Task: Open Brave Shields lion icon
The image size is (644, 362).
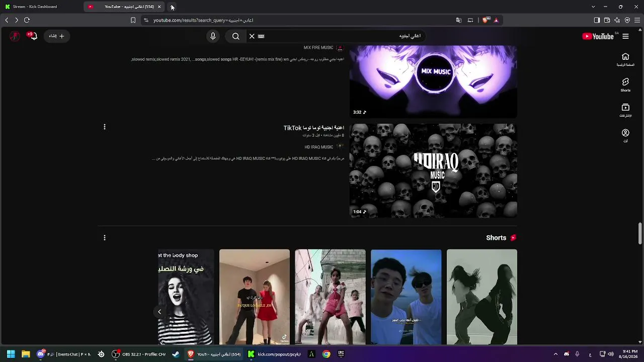Action: point(485,20)
